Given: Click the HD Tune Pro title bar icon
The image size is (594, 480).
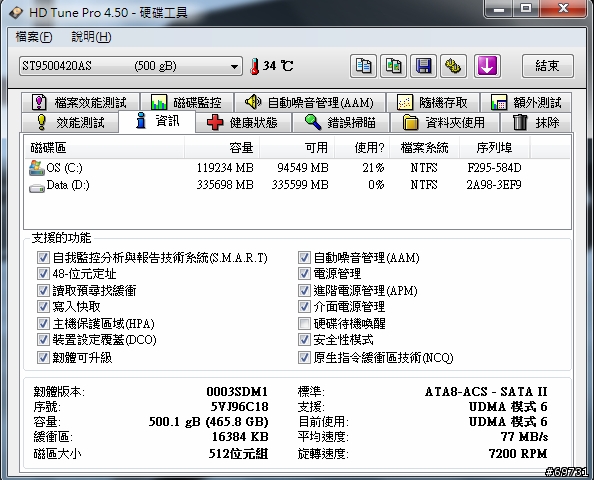Looking at the screenshot, I should [16, 13].
